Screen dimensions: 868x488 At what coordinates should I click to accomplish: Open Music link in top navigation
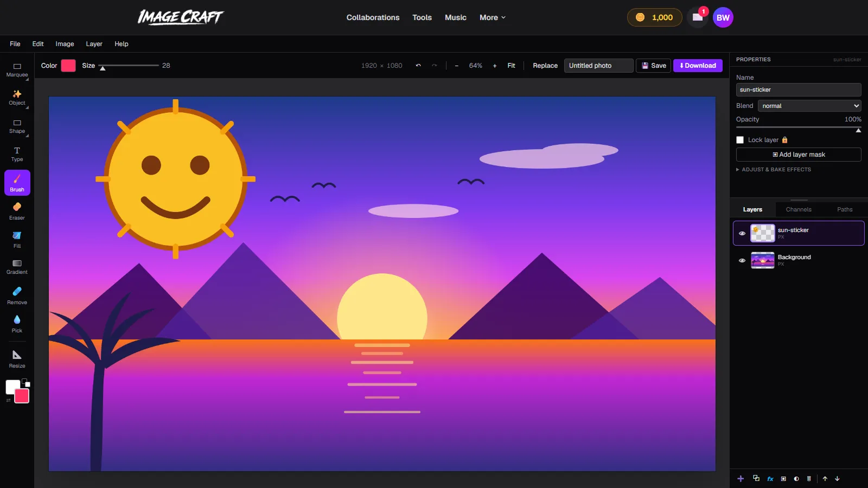(x=456, y=17)
